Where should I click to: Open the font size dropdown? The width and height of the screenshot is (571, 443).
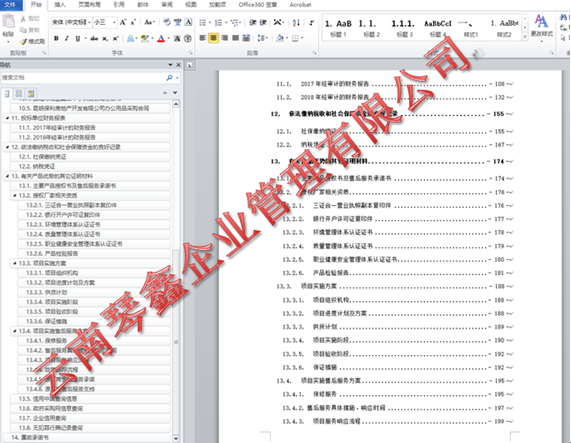tap(114, 23)
